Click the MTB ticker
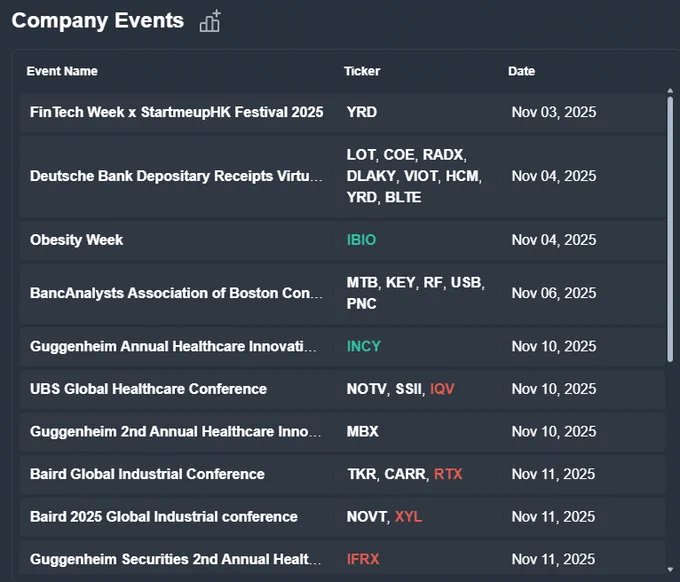The width and height of the screenshot is (680, 582). (x=362, y=283)
